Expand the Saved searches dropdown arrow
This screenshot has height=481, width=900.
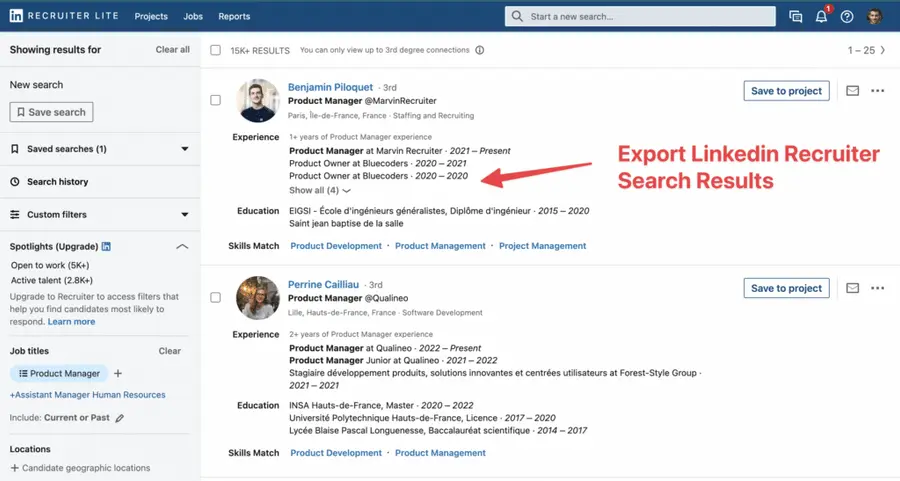click(185, 149)
